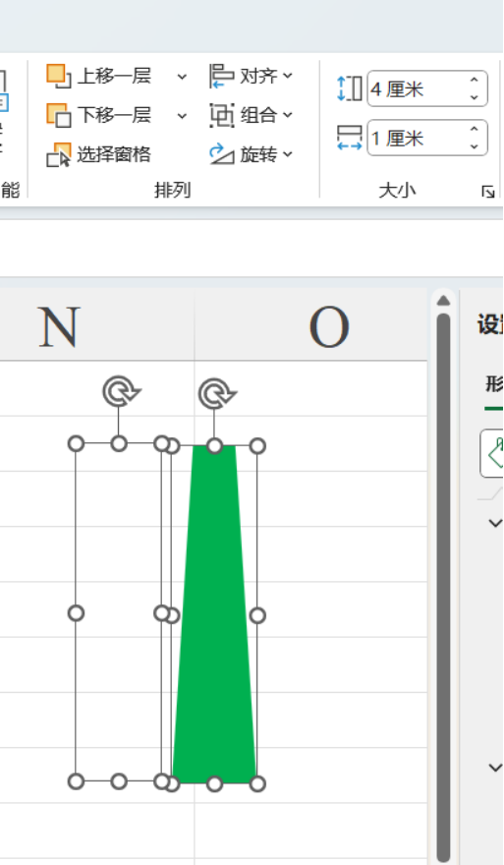Click the Selection Pane icon
This screenshot has width=504, height=865.
[x=58, y=154]
